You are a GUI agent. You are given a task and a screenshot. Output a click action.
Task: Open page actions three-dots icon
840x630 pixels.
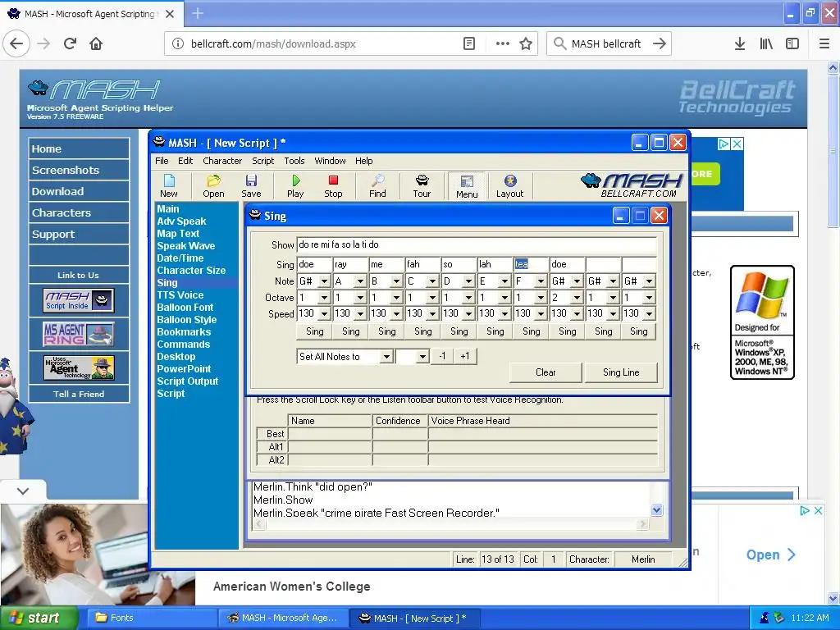coord(503,43)
